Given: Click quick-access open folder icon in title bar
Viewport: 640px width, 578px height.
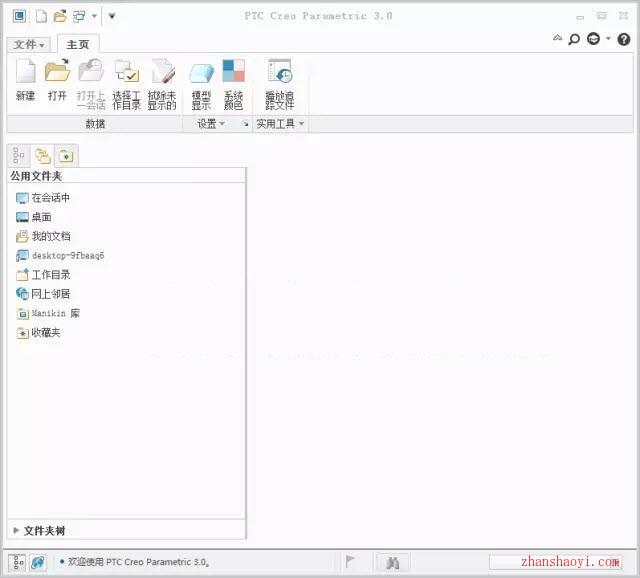Looking at the screenshot, I should (x=60, y=16).
